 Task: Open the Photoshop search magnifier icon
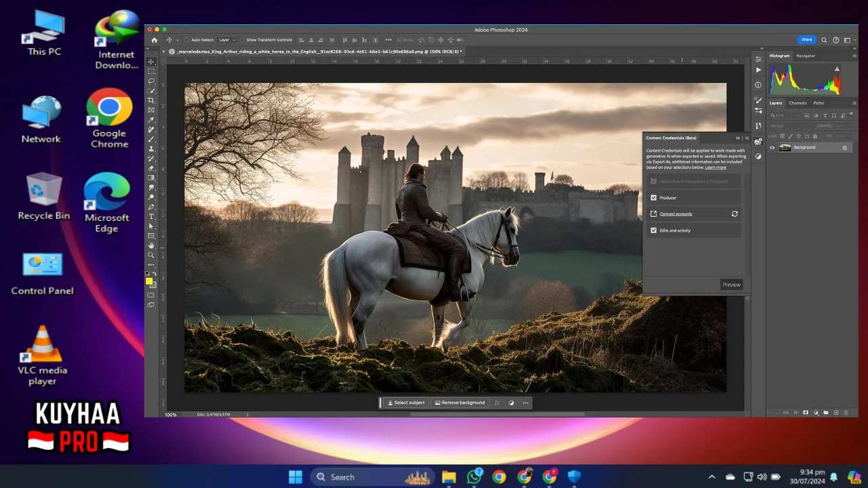click(824, 40)
